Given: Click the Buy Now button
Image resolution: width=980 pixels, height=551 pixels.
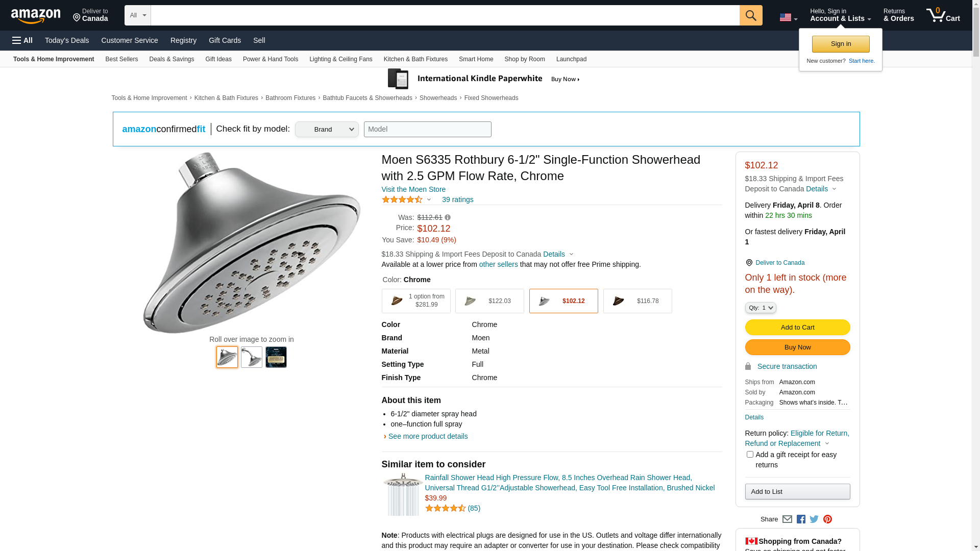Looking at the screenshot, I should click(797, 347).
